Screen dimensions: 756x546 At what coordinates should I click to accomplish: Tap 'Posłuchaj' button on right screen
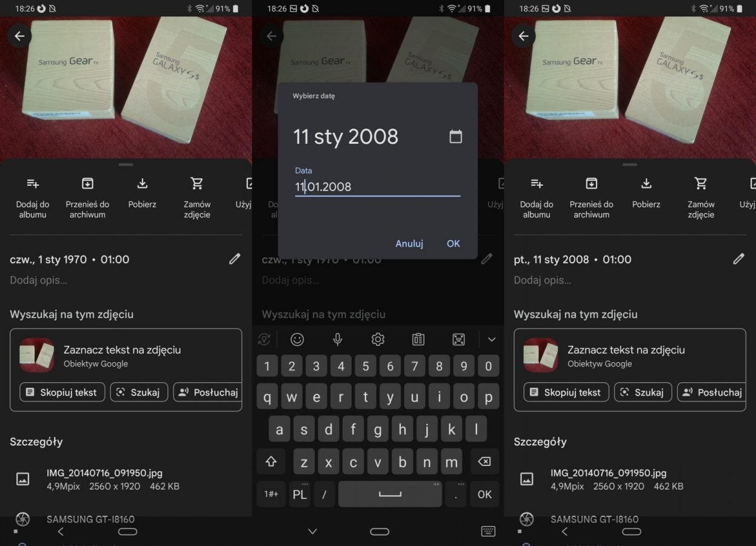[x=711, y=392]
